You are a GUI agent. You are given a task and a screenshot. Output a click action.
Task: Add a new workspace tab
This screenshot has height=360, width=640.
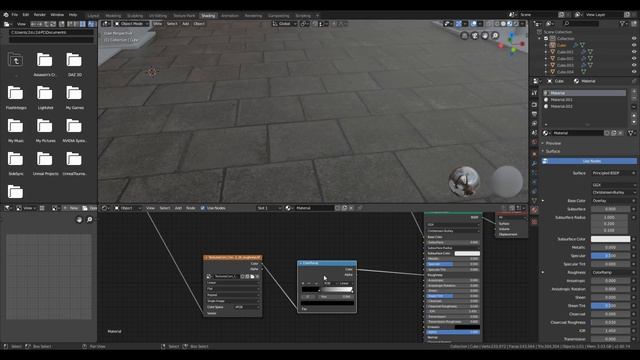318,16
